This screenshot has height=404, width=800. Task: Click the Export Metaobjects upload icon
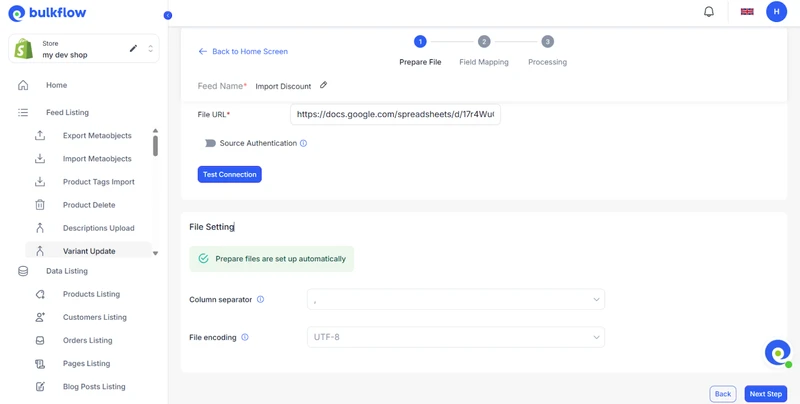(x=40, y=136)
